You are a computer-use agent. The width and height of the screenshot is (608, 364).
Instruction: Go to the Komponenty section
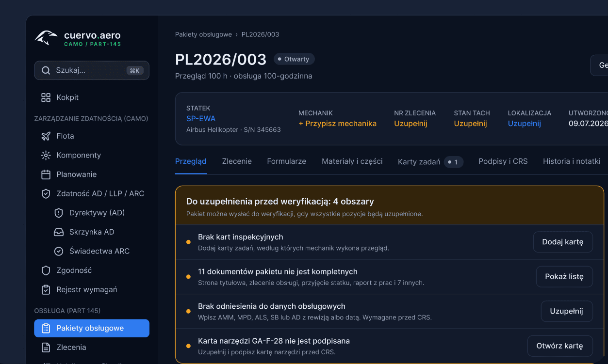pyautogui.click(x=92, y=155)
